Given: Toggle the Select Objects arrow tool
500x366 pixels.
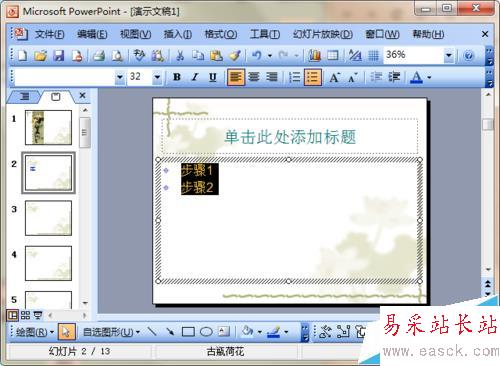Looking at the screenshot, I should pos(66,332).
